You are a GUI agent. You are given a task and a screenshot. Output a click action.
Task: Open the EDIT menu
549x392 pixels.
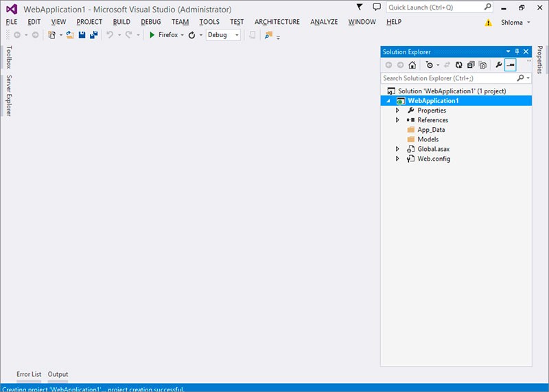[34, 22]
